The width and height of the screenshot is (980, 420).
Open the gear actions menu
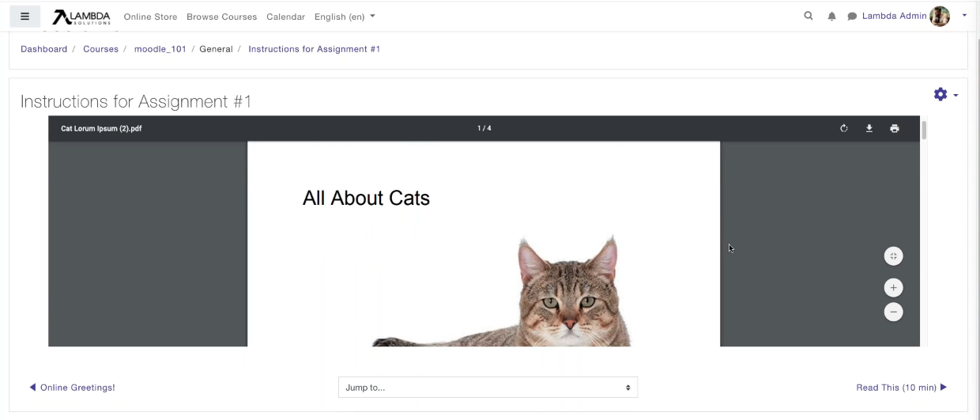[945, 95]
